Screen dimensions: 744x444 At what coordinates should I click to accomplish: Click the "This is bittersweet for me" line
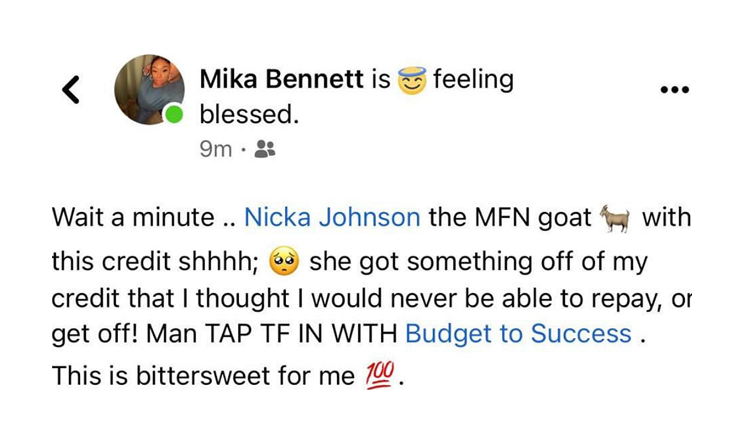tap(203, 378)
